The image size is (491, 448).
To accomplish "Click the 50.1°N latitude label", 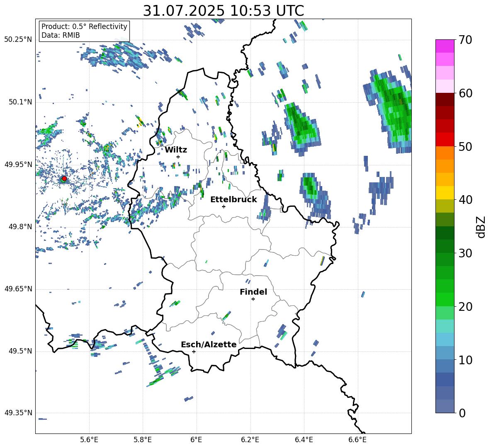I will 20,102.
